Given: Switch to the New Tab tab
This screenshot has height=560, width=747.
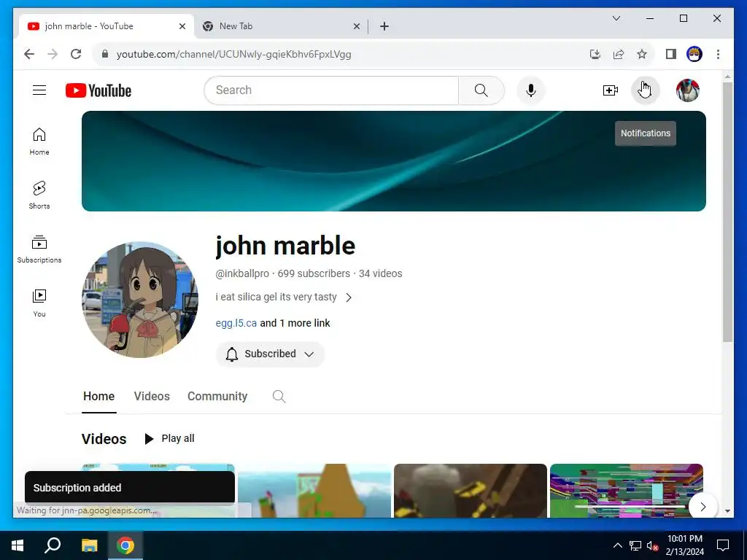Looking at the screenshot, I should [x=281, y=26].
